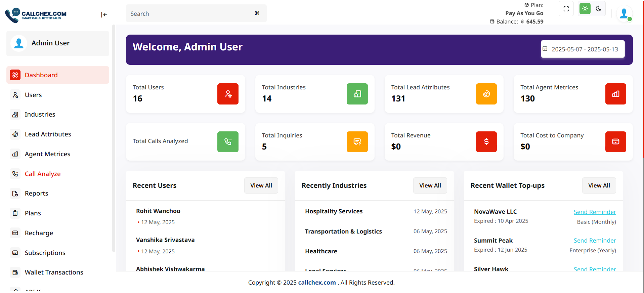Click the Dashboard sidebar icon
Viewport: 644px width, 293px height.
(x=15, y=75)
